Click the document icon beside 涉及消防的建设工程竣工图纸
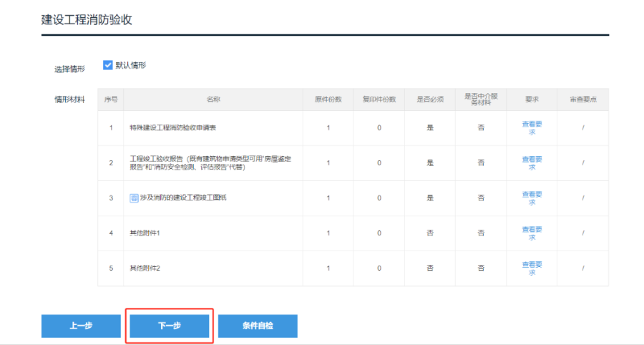 pyautogui.click(x=133, y=198)
